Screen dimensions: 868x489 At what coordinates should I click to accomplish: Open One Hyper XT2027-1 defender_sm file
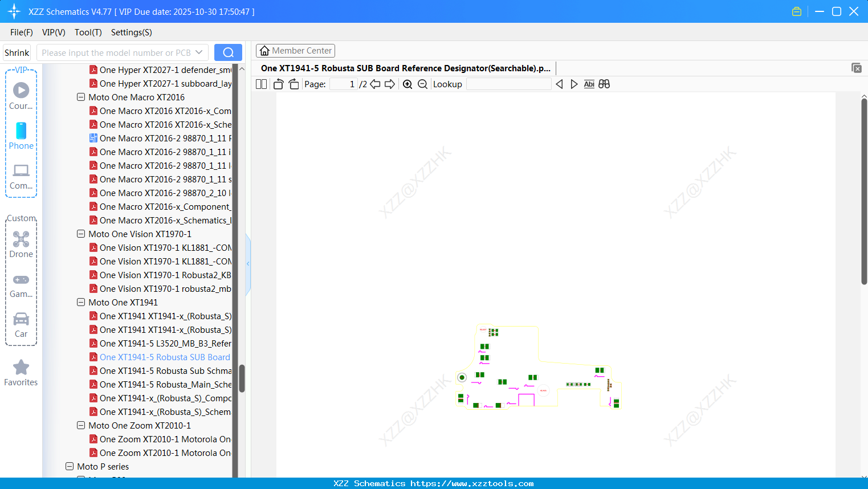[160, 70]
